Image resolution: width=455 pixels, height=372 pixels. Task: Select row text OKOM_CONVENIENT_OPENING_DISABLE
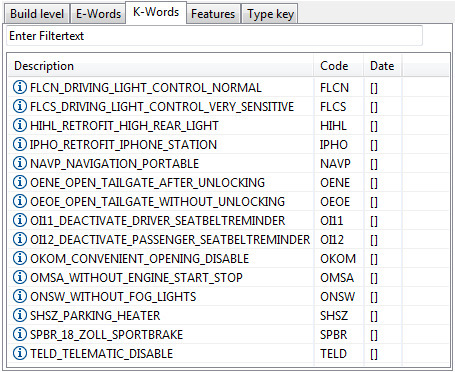(x=139, y=259)
